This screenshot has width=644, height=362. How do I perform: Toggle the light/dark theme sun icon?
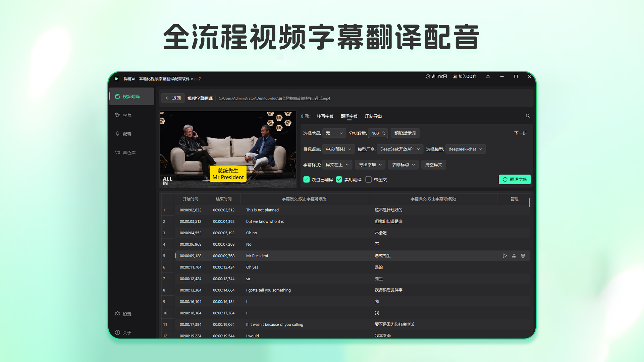click(x=488, y=77)
